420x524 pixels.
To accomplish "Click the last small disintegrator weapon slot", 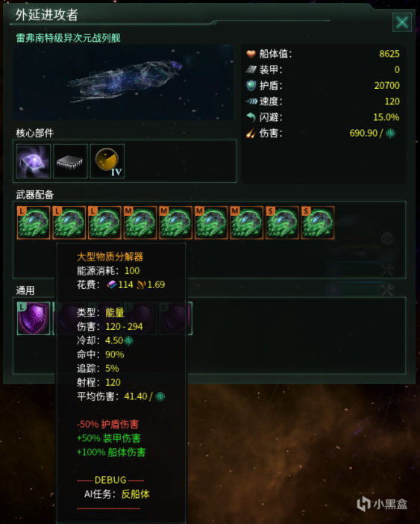I will click(318, 222).
